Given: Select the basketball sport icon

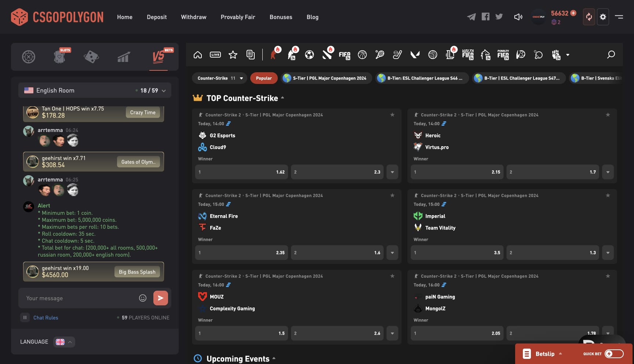Looking at the screenshot, I should (x=362, y=55).
